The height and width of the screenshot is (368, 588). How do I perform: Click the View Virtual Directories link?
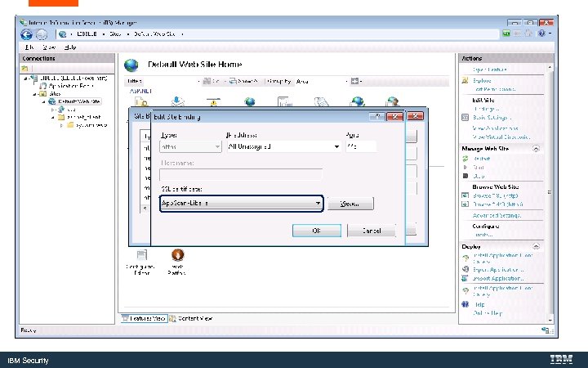(501, 137)
